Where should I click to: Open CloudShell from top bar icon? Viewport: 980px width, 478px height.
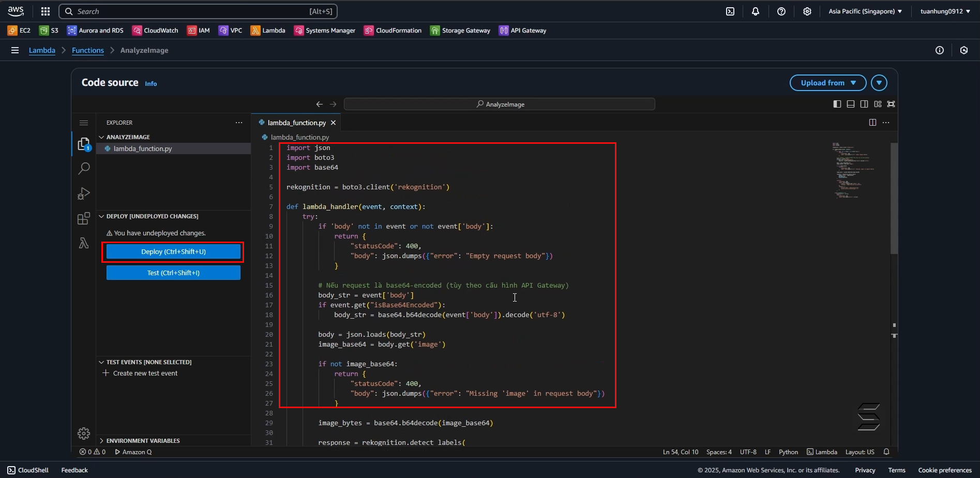tap(730, 11)
